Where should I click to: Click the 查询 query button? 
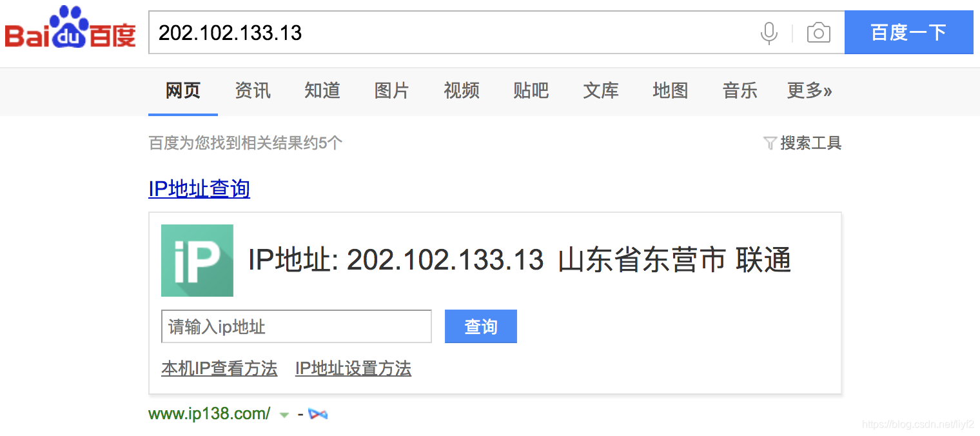coord(481,326)
